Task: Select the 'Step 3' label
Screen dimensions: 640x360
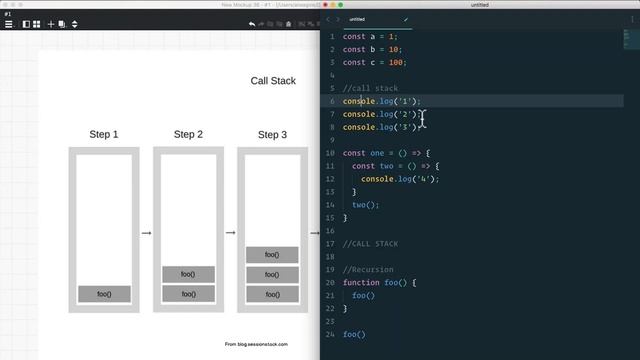Action: (272, 135)
